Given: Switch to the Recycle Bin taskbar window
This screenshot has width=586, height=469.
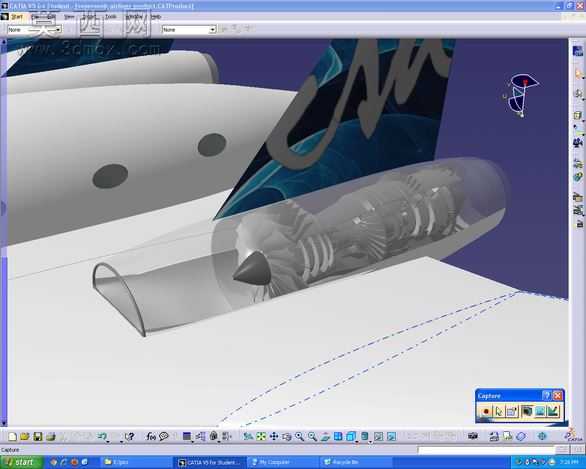Looking at the screenshot, I should (357, 463).
